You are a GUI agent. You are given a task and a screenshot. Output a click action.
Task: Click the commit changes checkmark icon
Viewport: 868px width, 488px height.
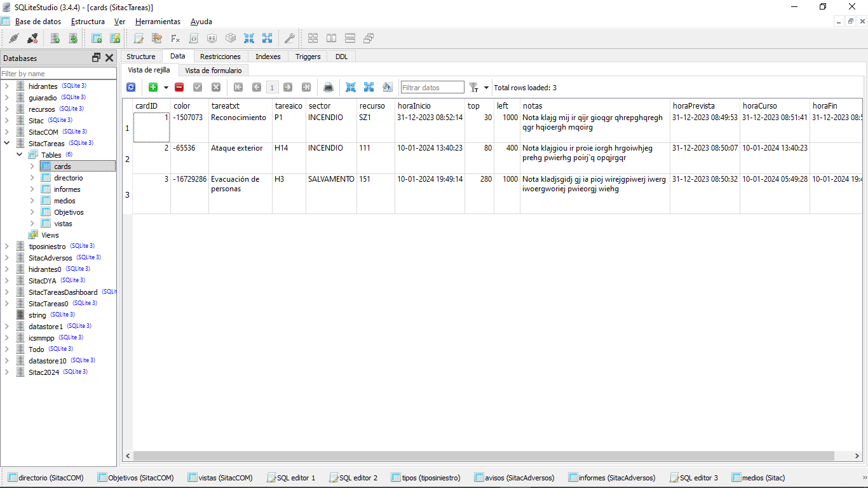[x=198, y=87]
